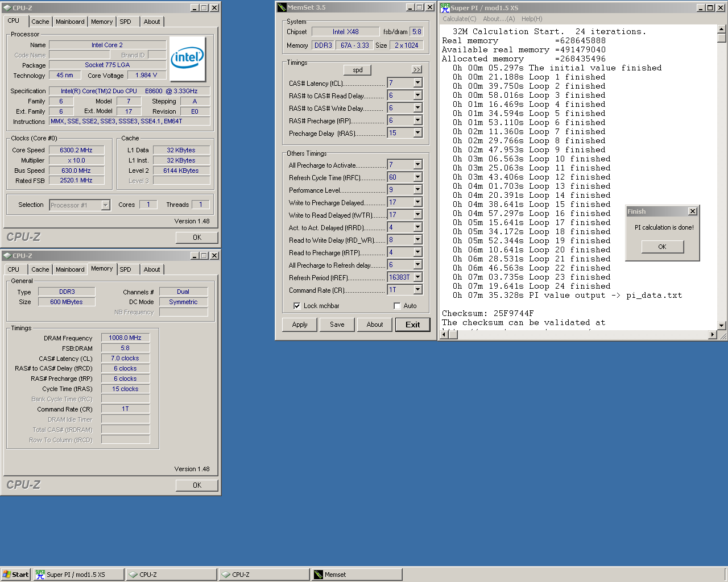Screen dimensions: 728x582
Task: Activate the Memset taskbar item
Action: [x=357, y=575]
